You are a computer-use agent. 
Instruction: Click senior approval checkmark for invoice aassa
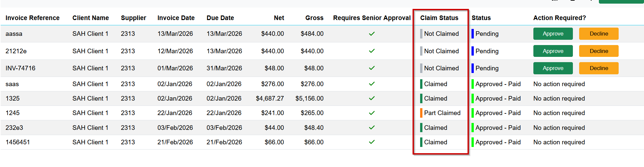click(x=372, y=34)
